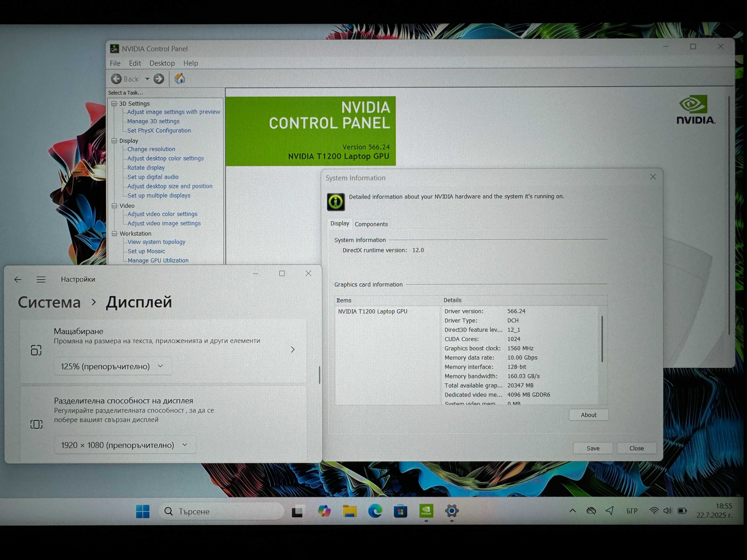The height and width of the screenshot is (560, 747).
Task: Click the display resolution icon
Action: (x=36, y=424)
